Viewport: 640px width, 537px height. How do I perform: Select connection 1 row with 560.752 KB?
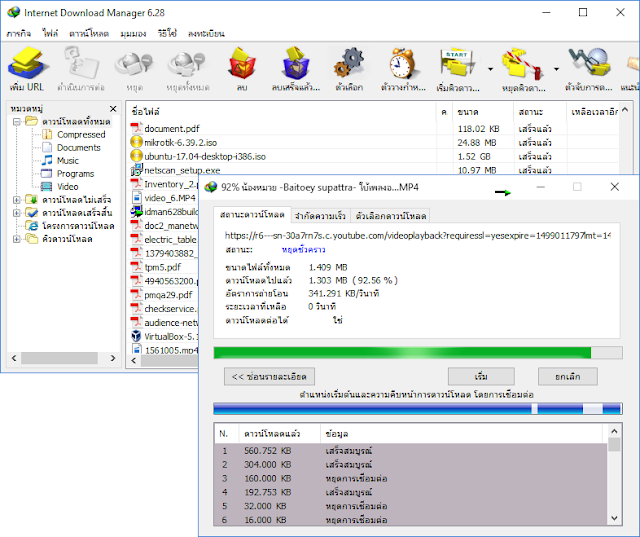[x=411, y=451]
